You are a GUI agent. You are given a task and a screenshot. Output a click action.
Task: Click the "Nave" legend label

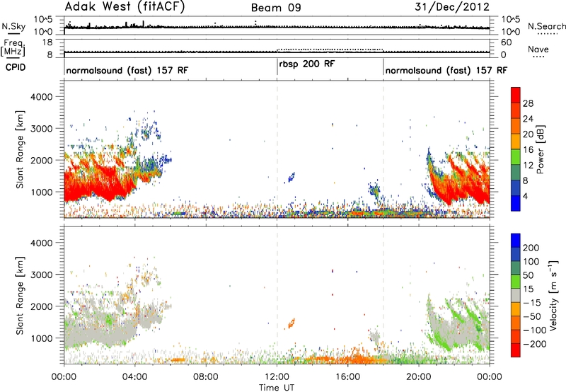pos(538,50)
